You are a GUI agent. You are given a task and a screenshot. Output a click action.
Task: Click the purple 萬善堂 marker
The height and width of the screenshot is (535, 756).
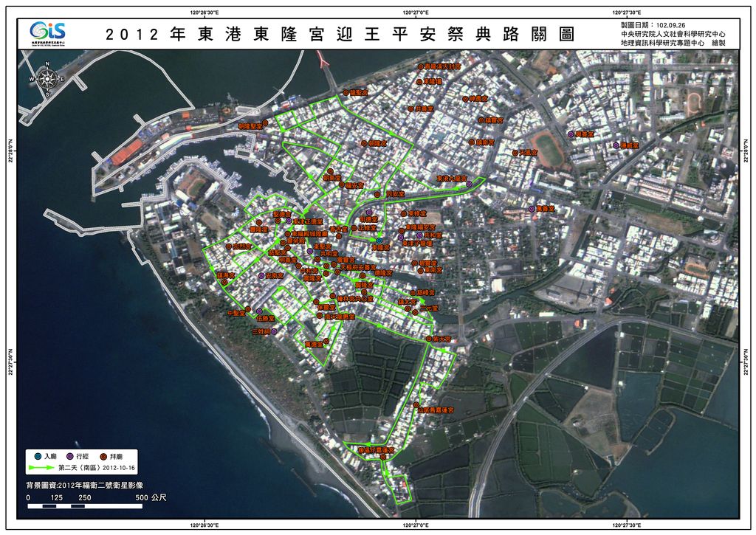[x=532, y=209]
